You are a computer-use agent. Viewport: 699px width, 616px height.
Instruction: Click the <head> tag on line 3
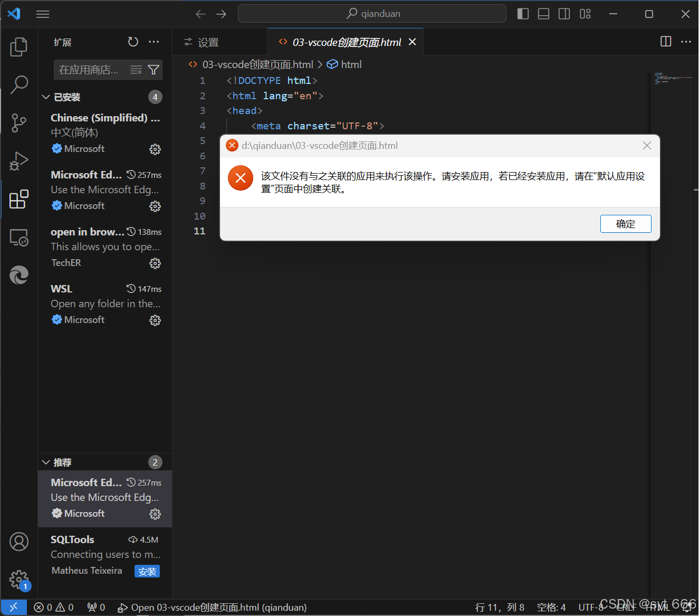[244, 111]
